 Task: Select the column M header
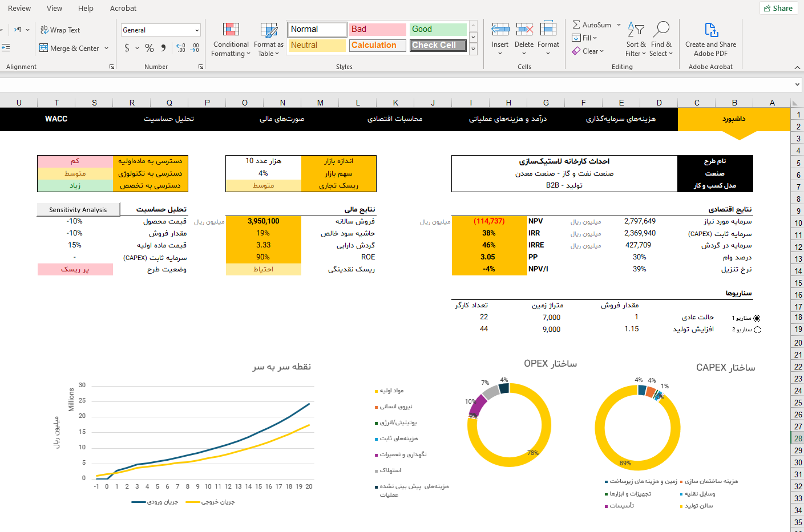pyautogui.click(x=320, y=103)
